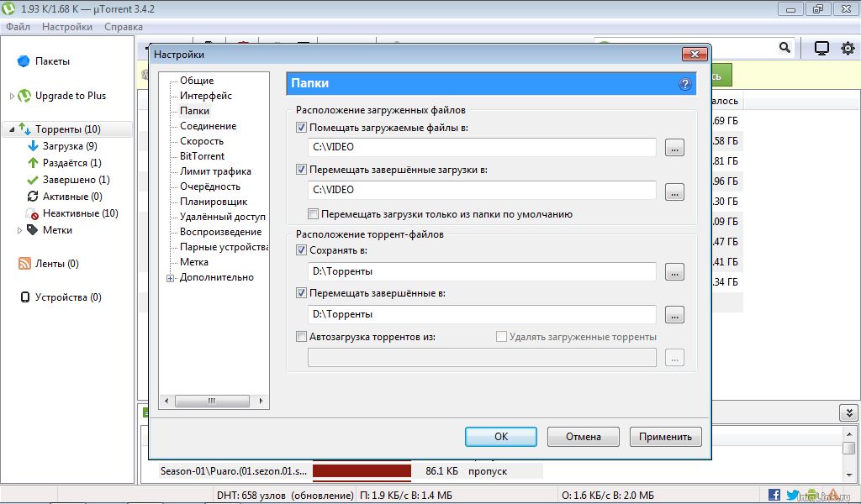Image resolution: width=861 pixels, height=504 pixels.
Task: Collapse the Торренты sidebar node
Action: (x=12, y=129)
